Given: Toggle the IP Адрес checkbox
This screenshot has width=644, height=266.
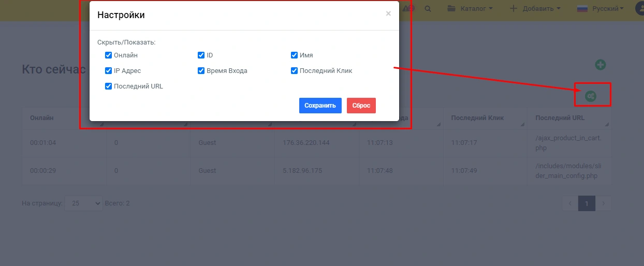Looking at the screenshot, I should click(x=109, y=71).
